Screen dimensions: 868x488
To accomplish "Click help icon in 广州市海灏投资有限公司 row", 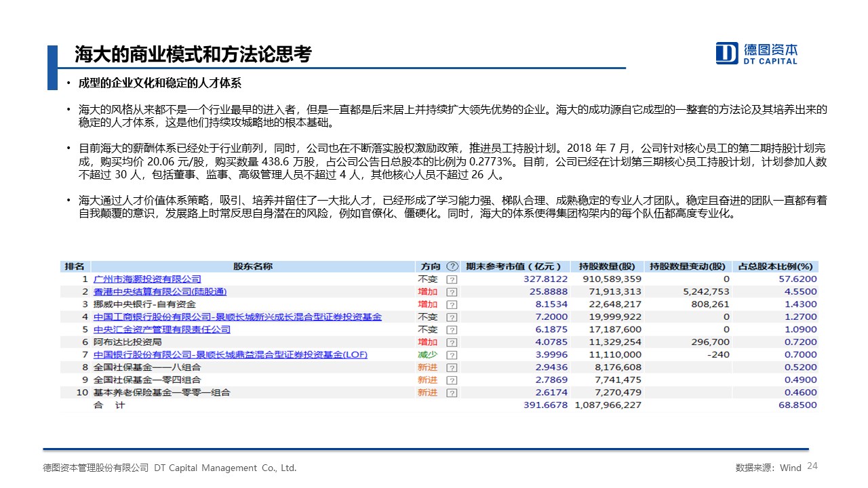I will tap(452, 279).
